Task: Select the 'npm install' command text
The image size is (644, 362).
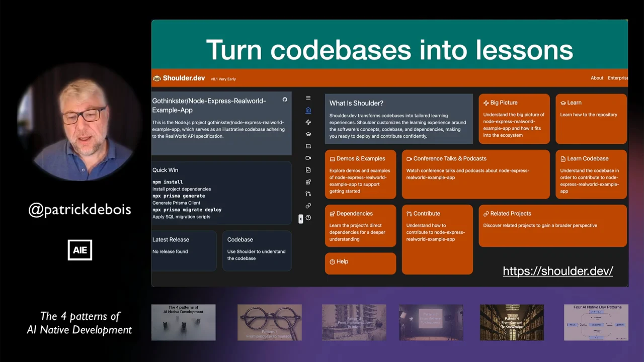Action: (168, 182)
